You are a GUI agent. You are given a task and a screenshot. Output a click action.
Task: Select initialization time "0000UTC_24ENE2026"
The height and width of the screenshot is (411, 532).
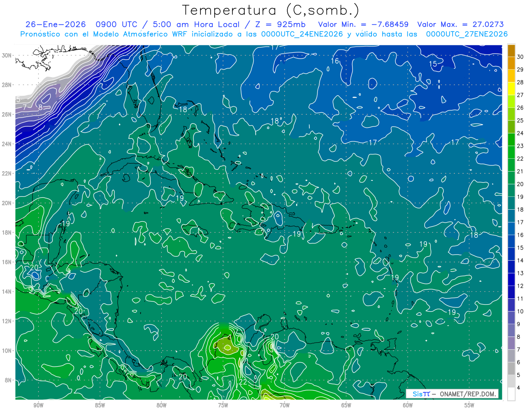point(302,34)
